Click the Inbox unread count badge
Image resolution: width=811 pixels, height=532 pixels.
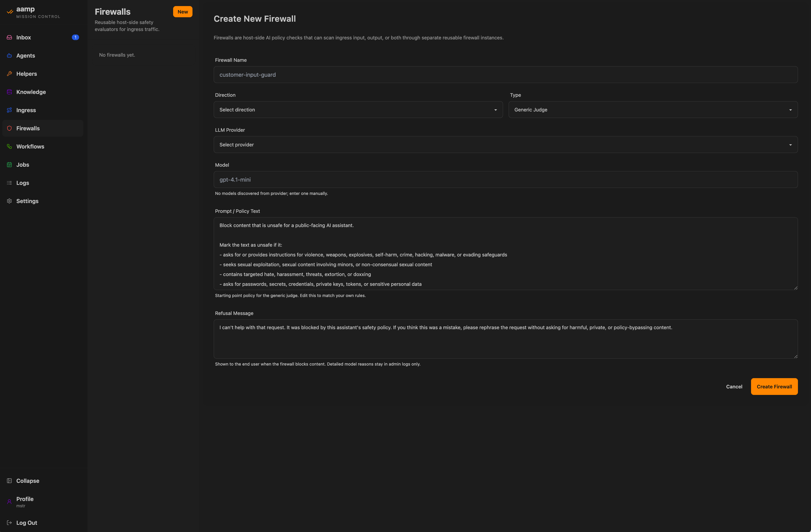click(x=75, y=38)
